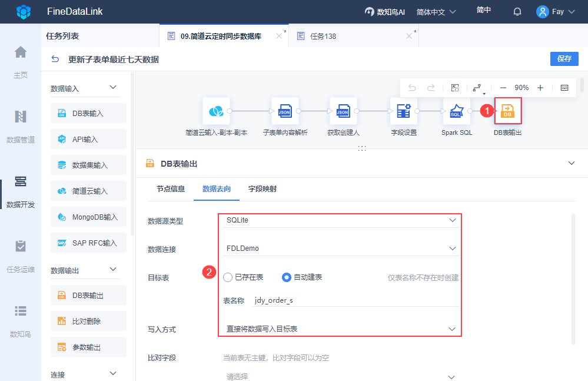Screen dimensions: 588x381
Task: Click the settings panel vertical scrollbar
Action: point(573,279)
